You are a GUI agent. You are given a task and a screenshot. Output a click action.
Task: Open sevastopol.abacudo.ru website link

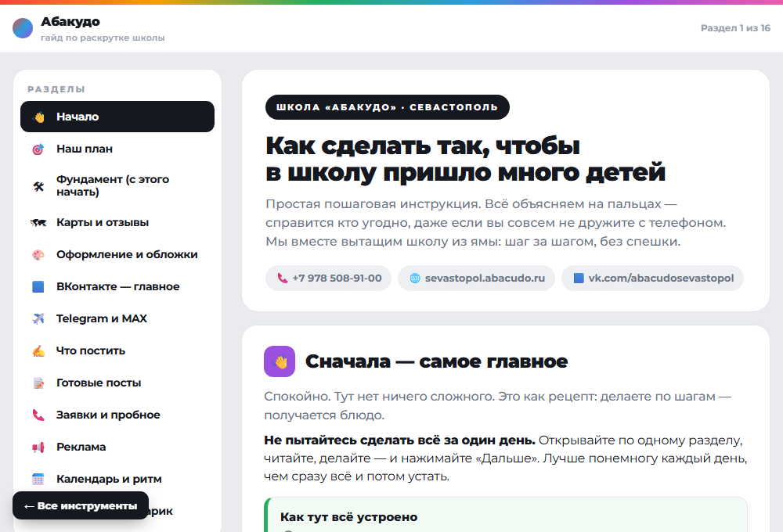tap(476, 278)
